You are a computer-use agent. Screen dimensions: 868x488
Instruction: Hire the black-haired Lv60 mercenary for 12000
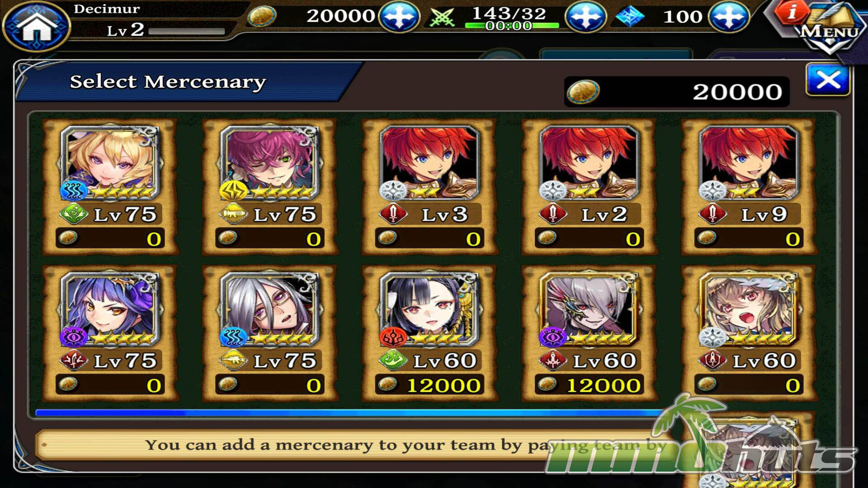429,333
